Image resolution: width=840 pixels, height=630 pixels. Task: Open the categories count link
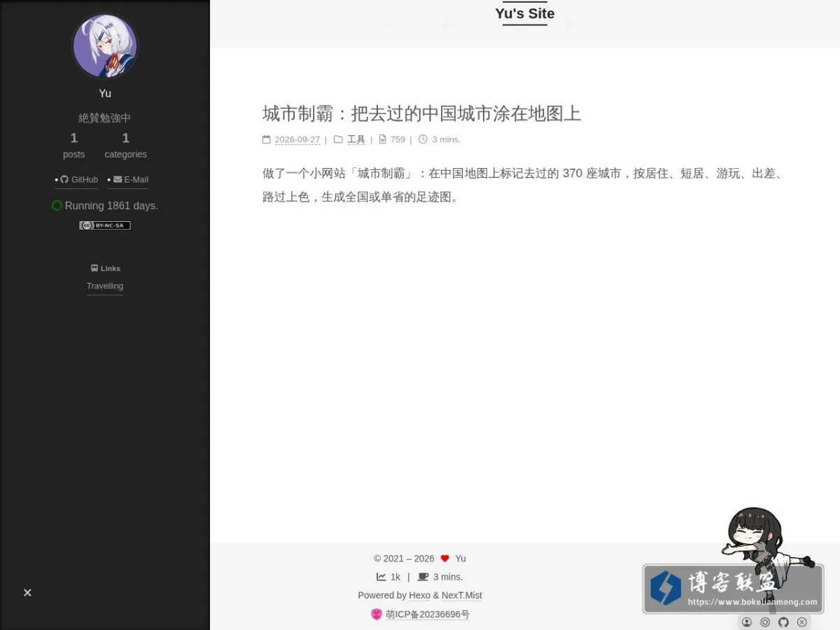coord(126,146)
